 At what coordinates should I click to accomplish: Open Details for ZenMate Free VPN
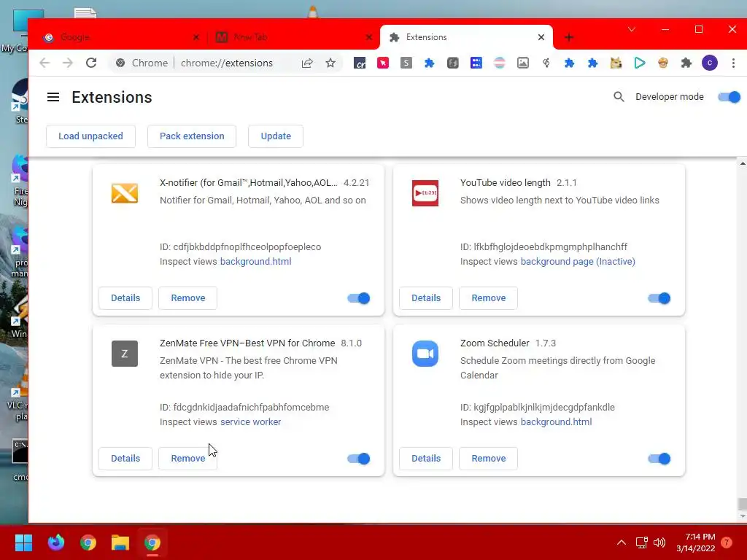click(125, 459)
